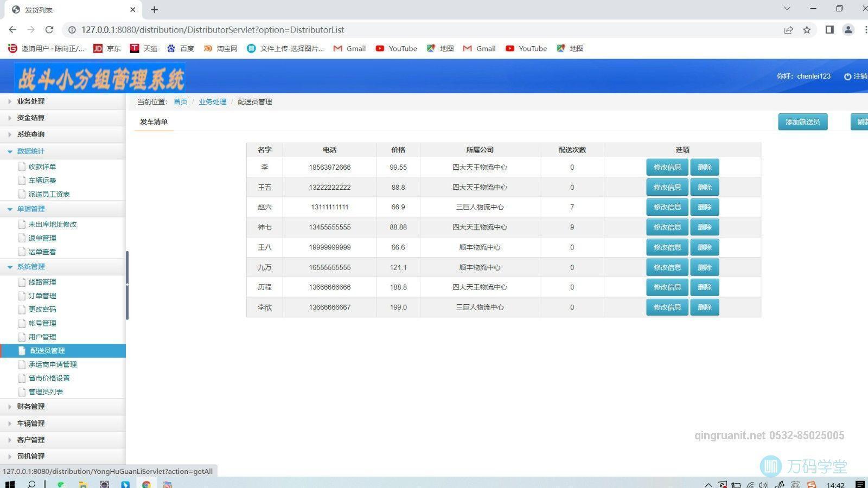This screenshot has height=488, width=868.
Task: Click the taskbar volume icon
Action: (x=763, y=485)
